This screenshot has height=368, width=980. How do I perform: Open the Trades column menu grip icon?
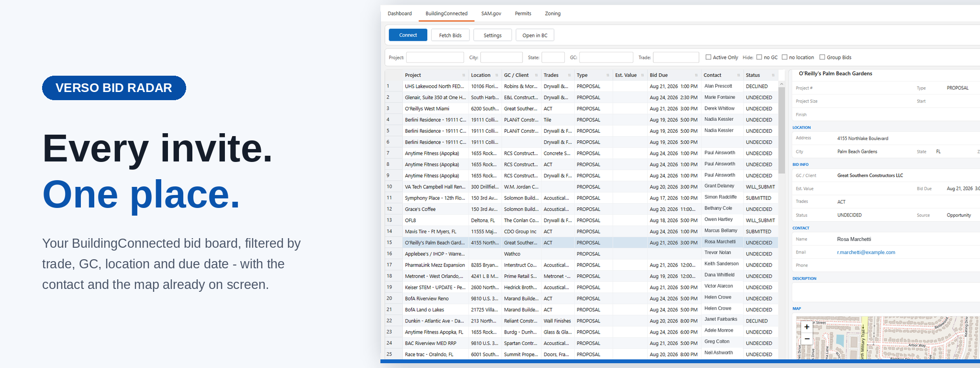coord(569,75)
